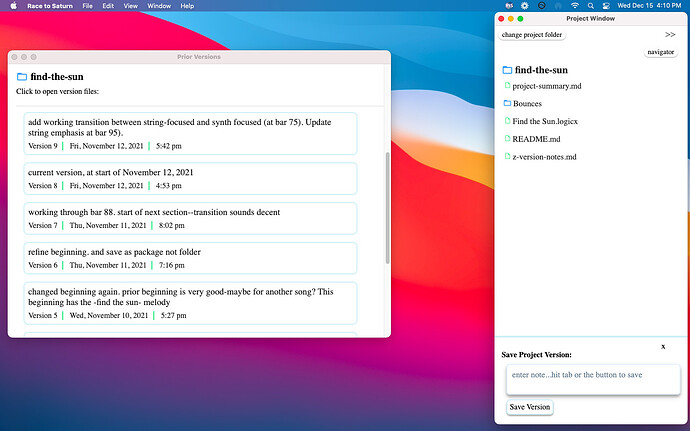This screenshot has height=431, width=690.
Task: Open the View menu
Action: coord(130,6)
